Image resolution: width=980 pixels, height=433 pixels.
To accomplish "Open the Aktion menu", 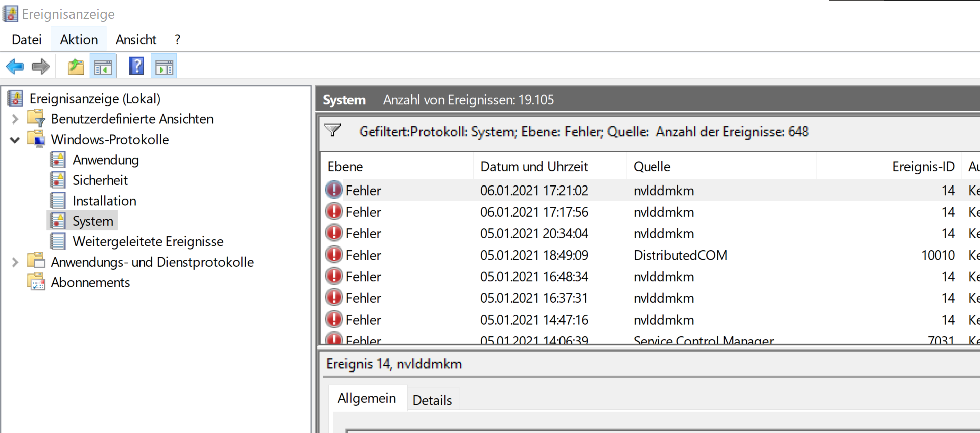I will [x=79, y=39].
